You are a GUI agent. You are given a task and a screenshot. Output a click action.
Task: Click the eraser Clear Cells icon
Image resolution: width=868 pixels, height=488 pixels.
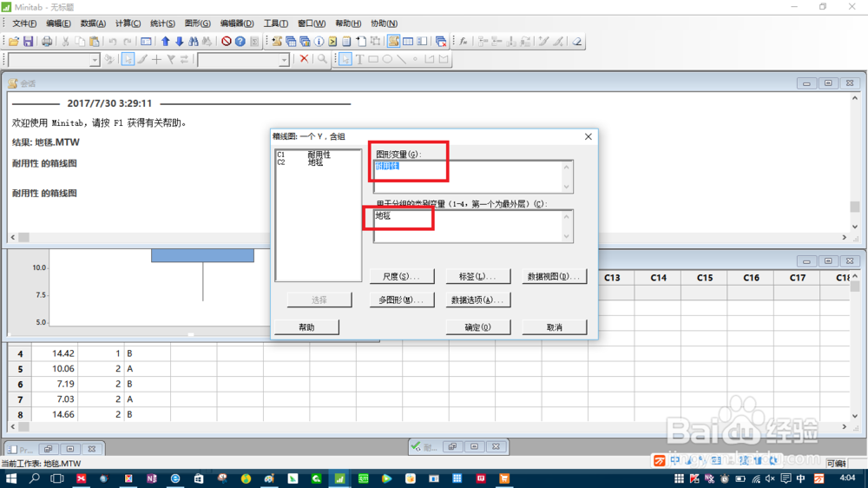[577, 42]
